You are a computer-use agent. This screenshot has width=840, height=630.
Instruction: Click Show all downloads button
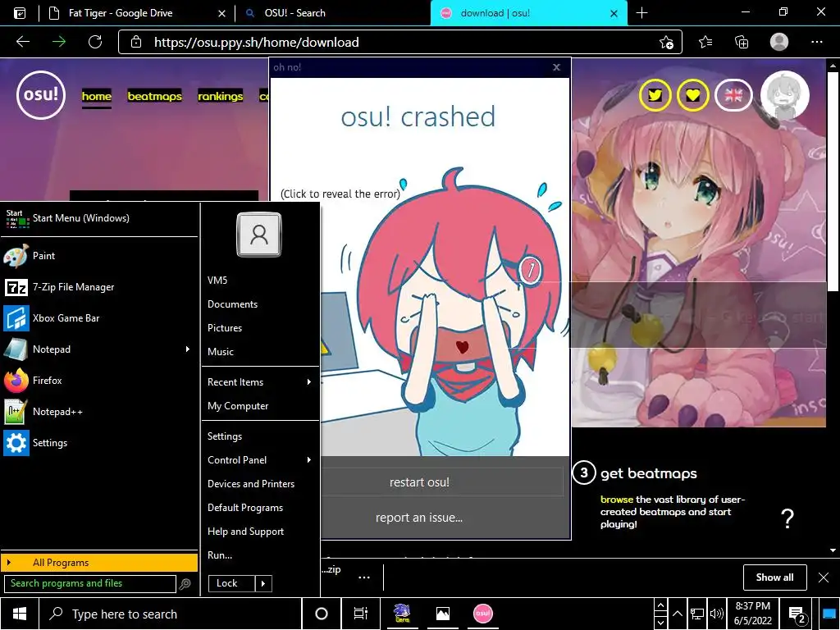[x=774, y=577]
